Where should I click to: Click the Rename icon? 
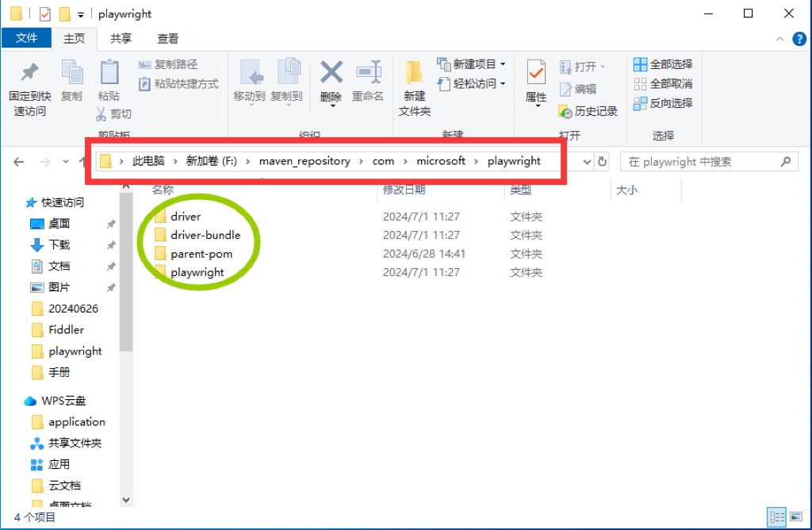tap(368, 72)
